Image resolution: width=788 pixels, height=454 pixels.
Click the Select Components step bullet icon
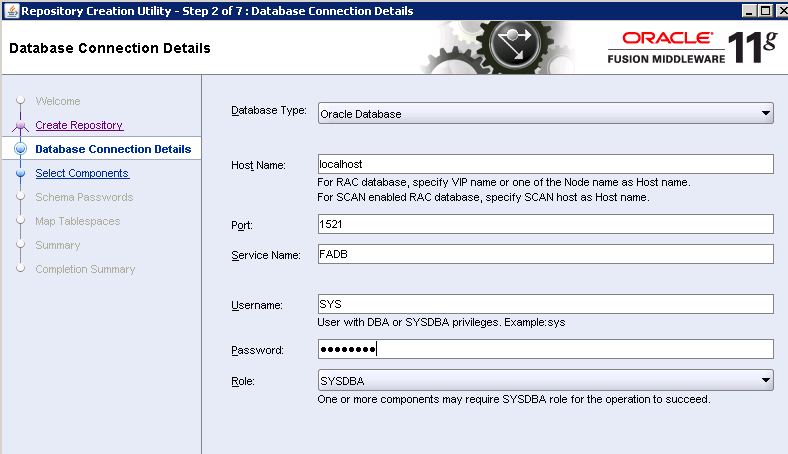[20, 173]
